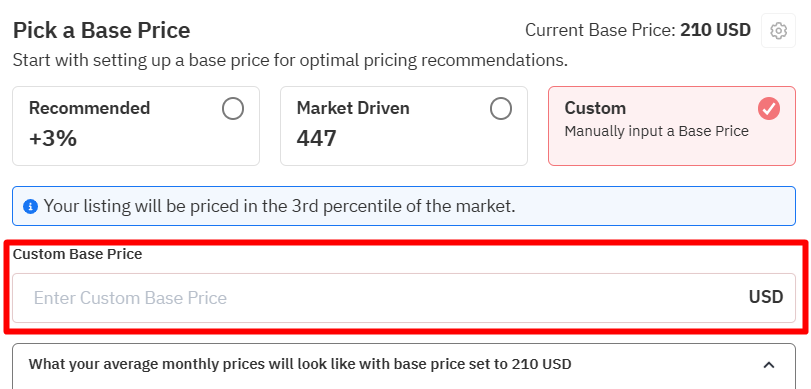Choose the Market Driven 447 option card

(x=404, y=126)
